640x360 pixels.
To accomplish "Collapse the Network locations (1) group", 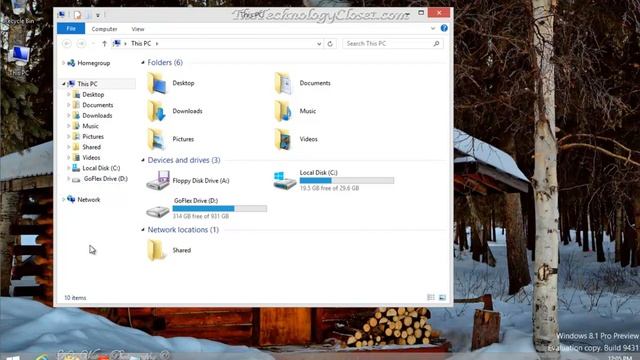I will 143,230.
